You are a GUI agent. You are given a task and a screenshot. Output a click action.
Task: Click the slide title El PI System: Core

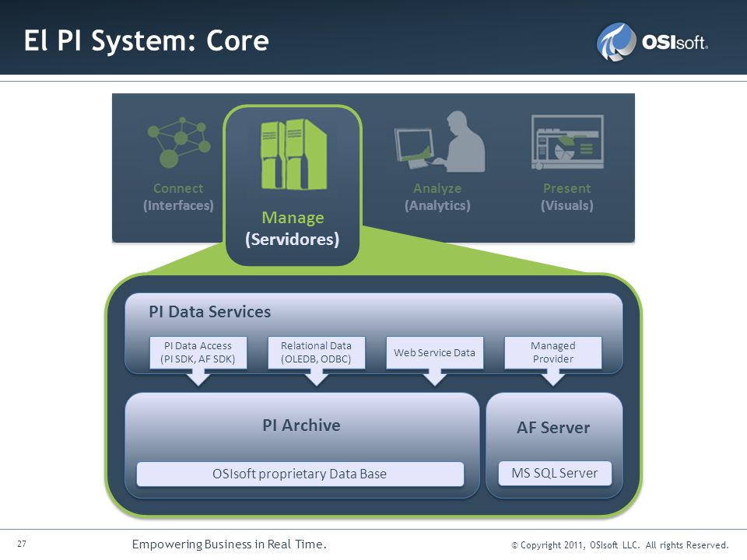146,41
